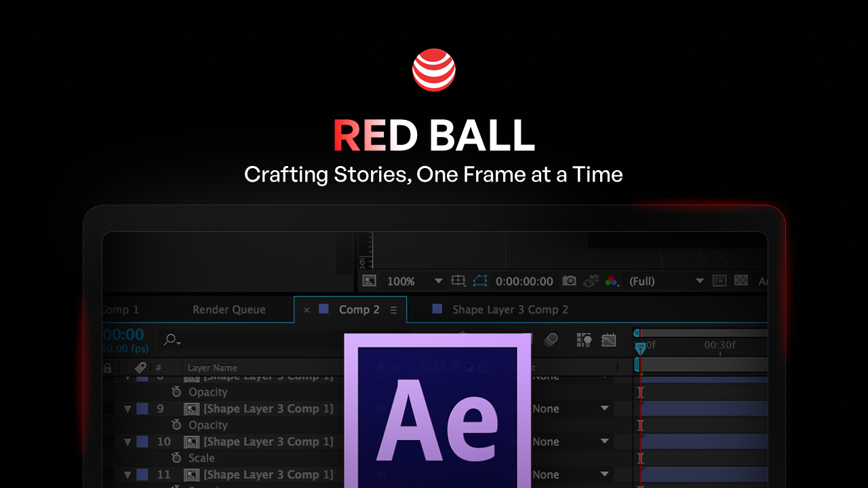Collapse layer 10 with its disclosure triangle
868x488 pixels.
coord(127,442)
